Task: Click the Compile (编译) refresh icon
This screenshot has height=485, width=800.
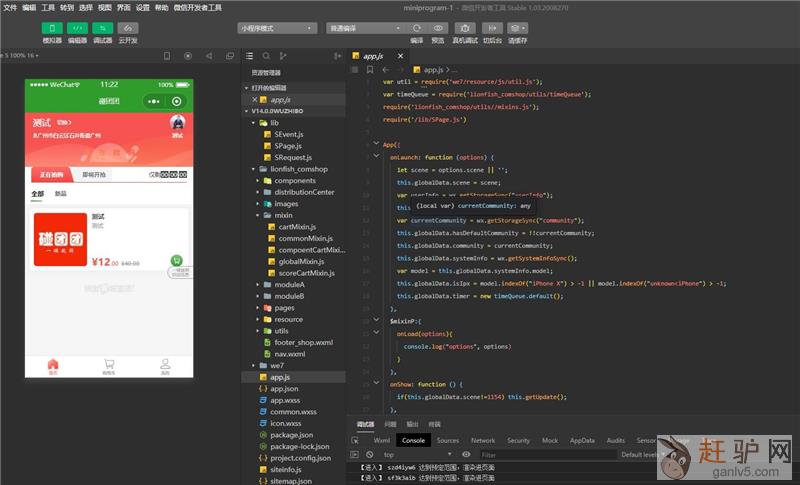Action: click(x=416, y=28)
